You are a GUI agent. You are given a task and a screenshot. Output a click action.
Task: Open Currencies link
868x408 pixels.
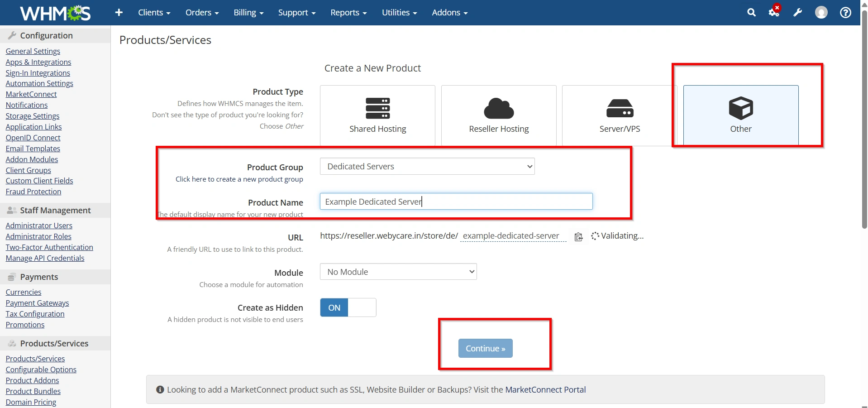pyautogui.click(x=24, y=292)
